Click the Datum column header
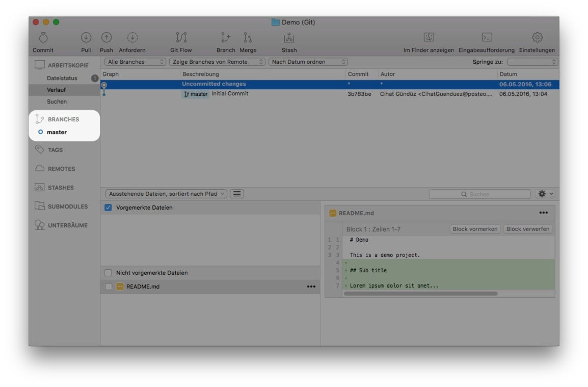 click(x=508, y=74)
